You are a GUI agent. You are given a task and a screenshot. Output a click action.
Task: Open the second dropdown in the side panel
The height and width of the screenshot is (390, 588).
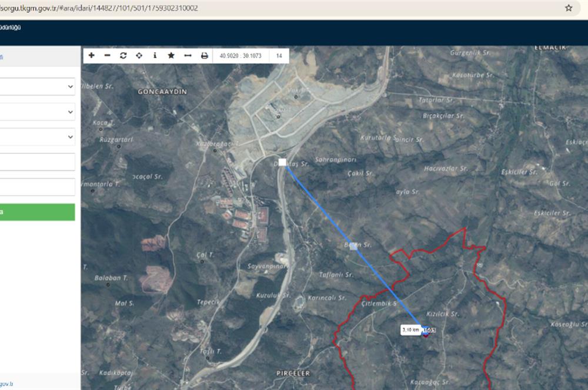[x=37, y=112]
